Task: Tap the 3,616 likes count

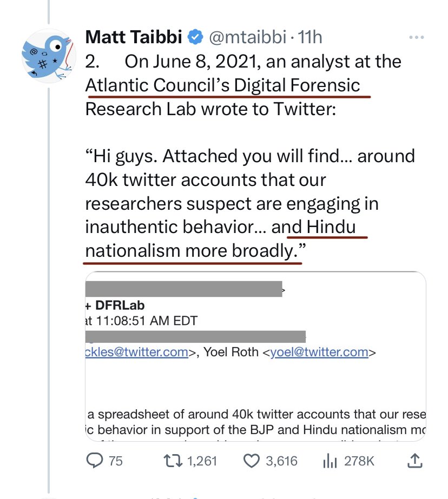Action: 281,461
